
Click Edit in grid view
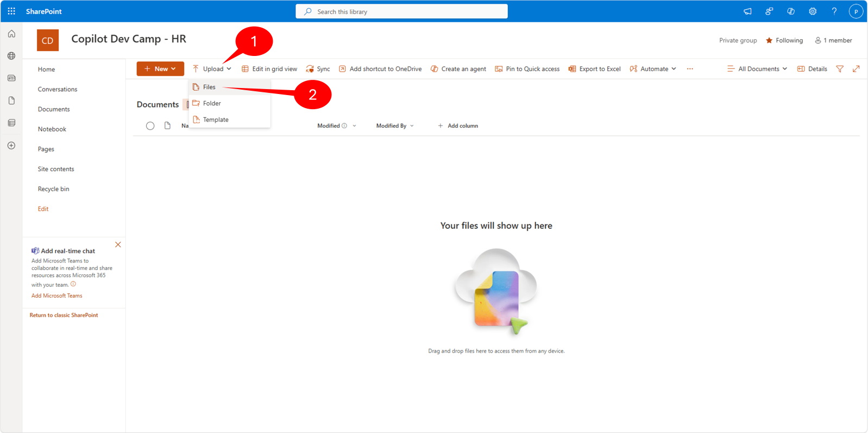click(x=269, y=69)
